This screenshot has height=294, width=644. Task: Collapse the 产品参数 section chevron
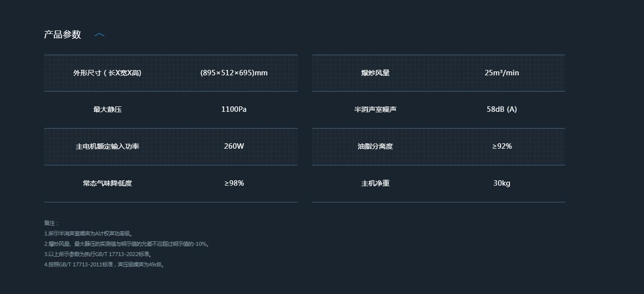[x=100, y=35]
